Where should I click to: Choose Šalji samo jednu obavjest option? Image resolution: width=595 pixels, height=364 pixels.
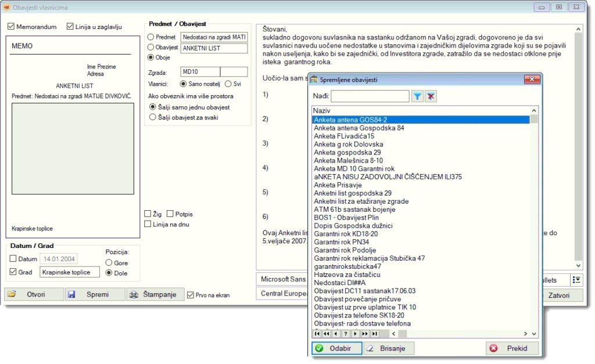(153, 107)
